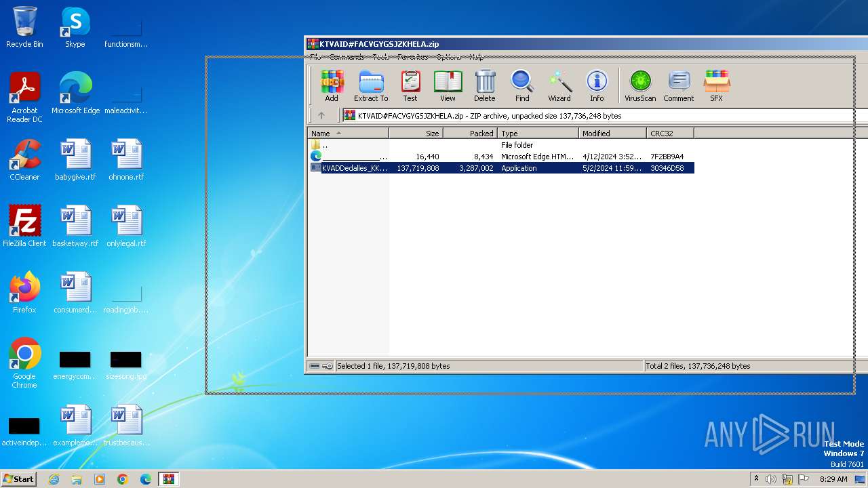This screenshot has height=488, width=868.
Task: Select the Firefox desktop shortcut
Action: 24,293
